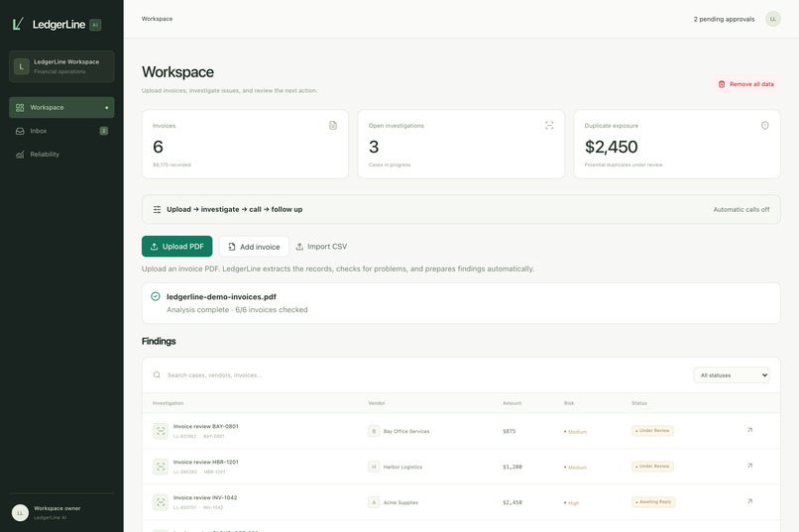Click the Workspace breadcrumb in top bar
The height and width of the screenshot is (532, 799).
coord(157,19)
